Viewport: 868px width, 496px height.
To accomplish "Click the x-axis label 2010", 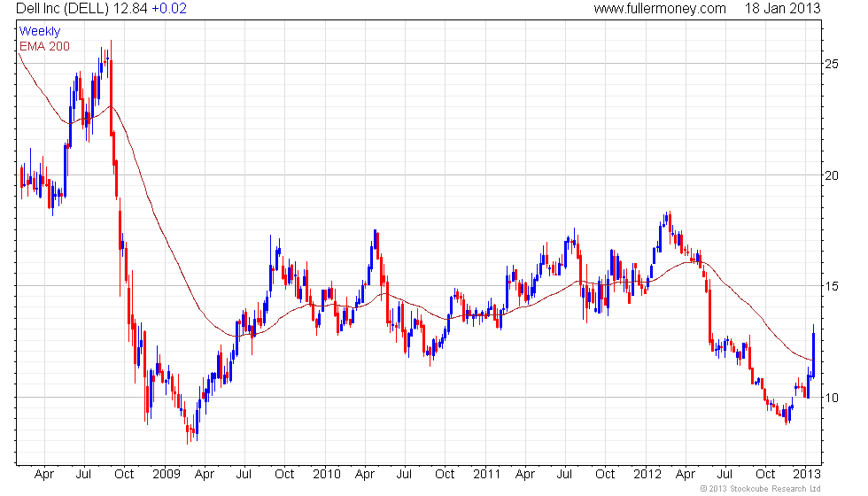I will pyautogui.click(x=327, y=474).
